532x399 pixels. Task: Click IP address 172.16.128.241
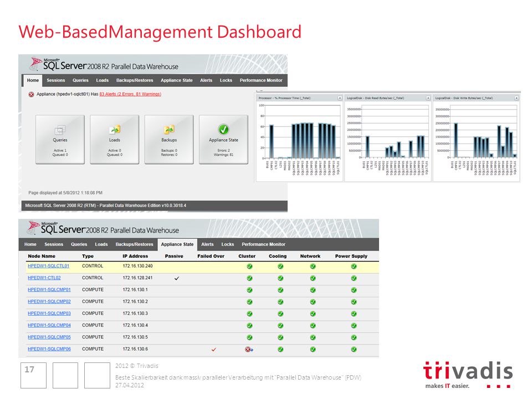[137, 278]
